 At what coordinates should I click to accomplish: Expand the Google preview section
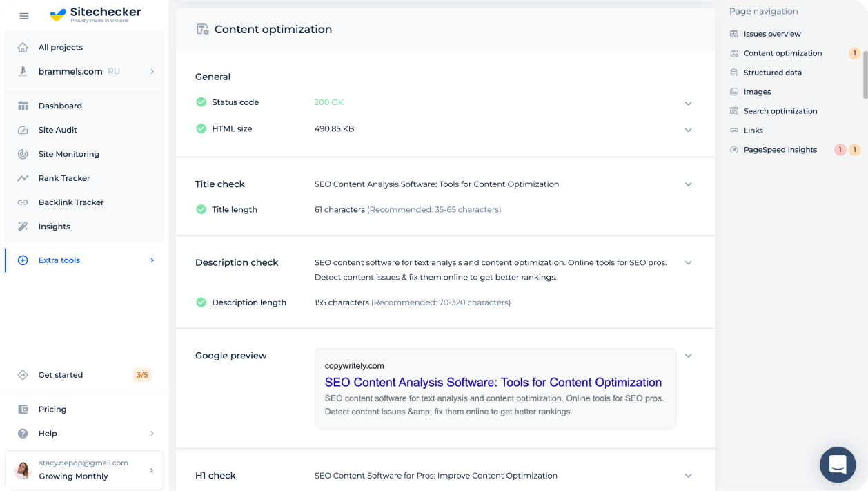tap(688, 356)
